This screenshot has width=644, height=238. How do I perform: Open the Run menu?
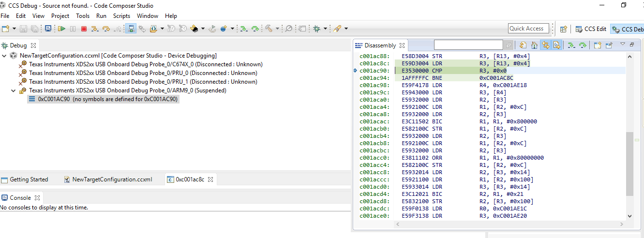[101, 16]
